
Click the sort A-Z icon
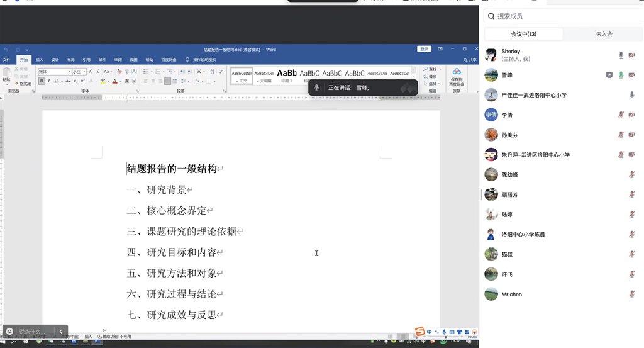click(213, 72)
